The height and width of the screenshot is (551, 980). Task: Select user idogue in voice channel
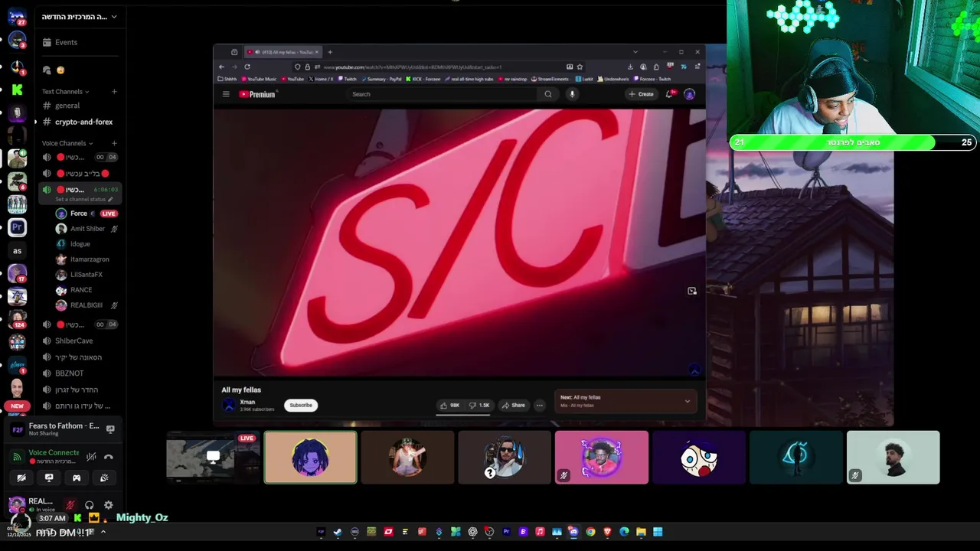pyautogui.click(x=86, y=244)
